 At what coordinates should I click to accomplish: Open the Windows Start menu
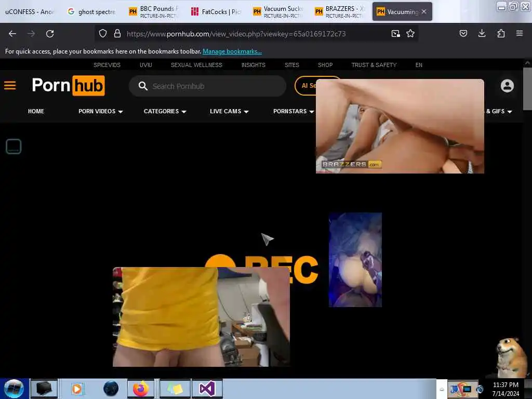pyautogui.click(x=14, y=389)
